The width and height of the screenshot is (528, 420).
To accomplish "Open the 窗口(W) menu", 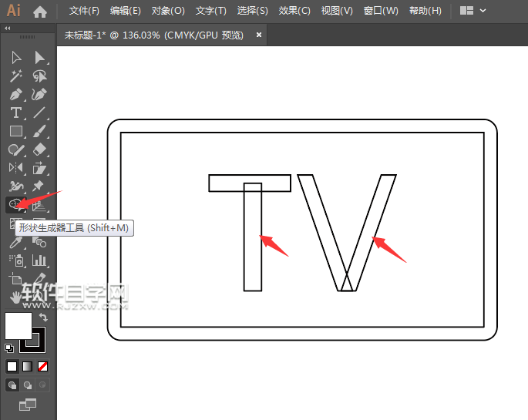I will [x=381, y=11].
